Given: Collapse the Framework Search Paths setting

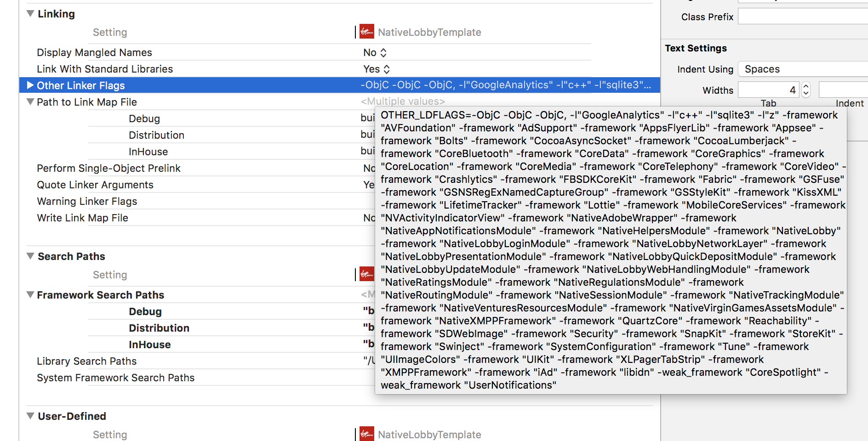Looking at the screenshot, I should coord(30,294).
